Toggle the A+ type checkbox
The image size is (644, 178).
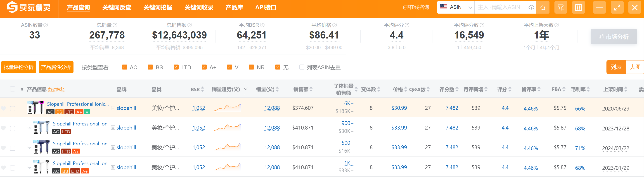tap(204, 67)
